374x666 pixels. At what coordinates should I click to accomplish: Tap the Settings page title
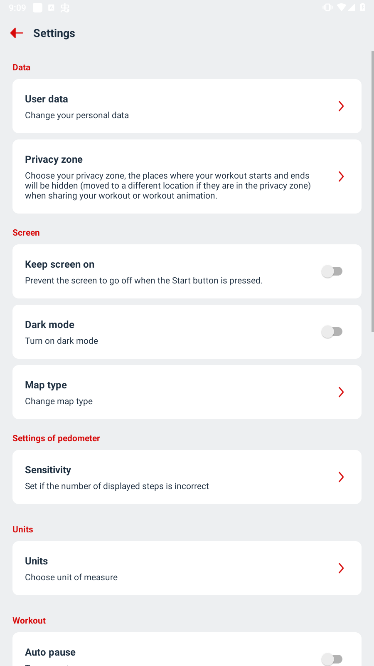click(54, 33)
